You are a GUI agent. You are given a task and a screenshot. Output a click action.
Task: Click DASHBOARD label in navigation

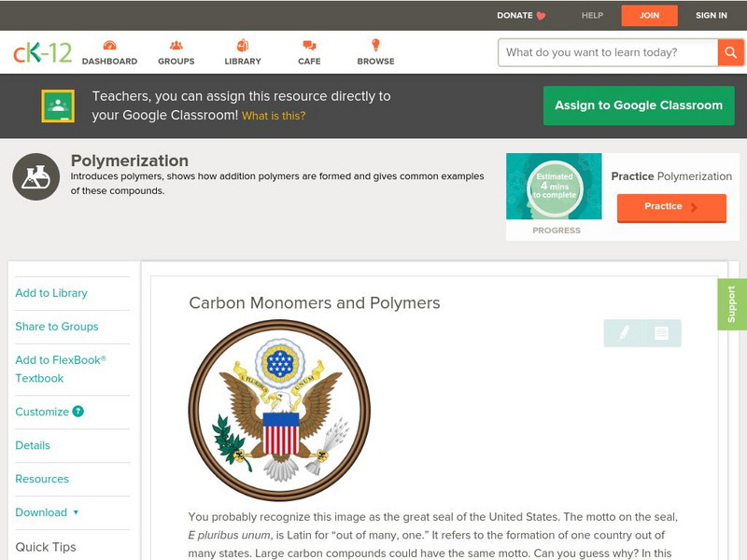tap(109, 62)
